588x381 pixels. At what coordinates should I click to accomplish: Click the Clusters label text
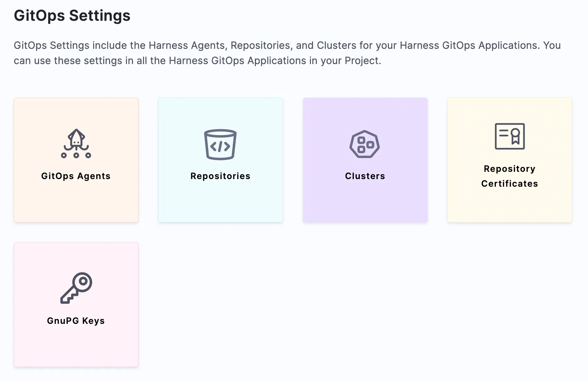coord(365,176)
